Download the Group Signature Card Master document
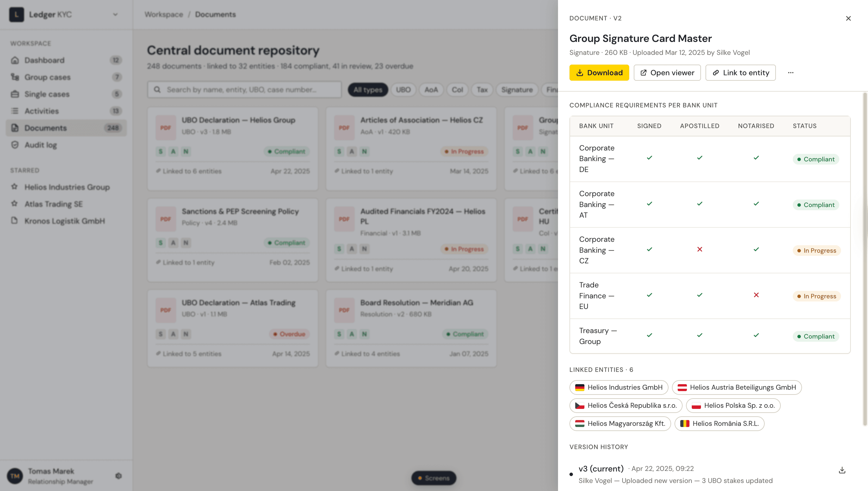The width and height of the screenshot is (868, 491). coord(599,73)
